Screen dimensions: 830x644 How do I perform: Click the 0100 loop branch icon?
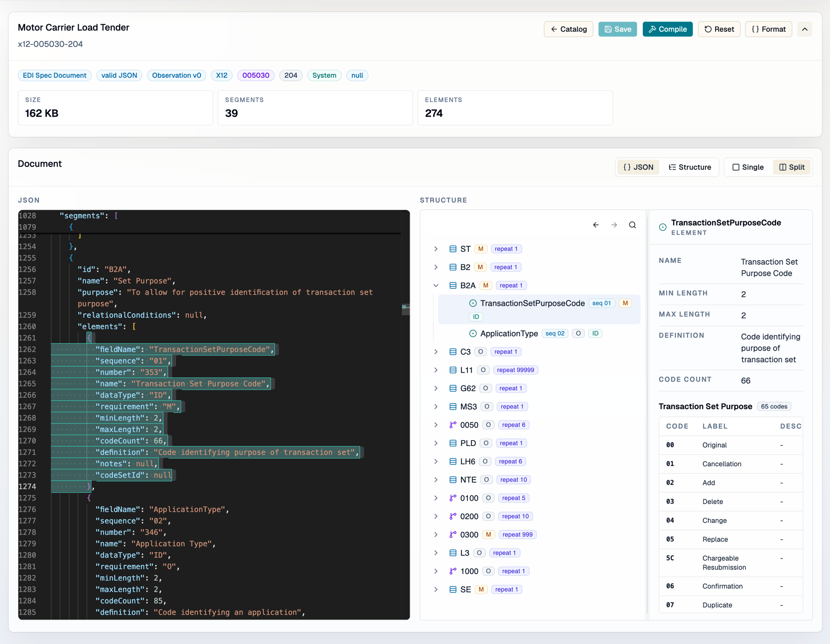pos(453,498)
